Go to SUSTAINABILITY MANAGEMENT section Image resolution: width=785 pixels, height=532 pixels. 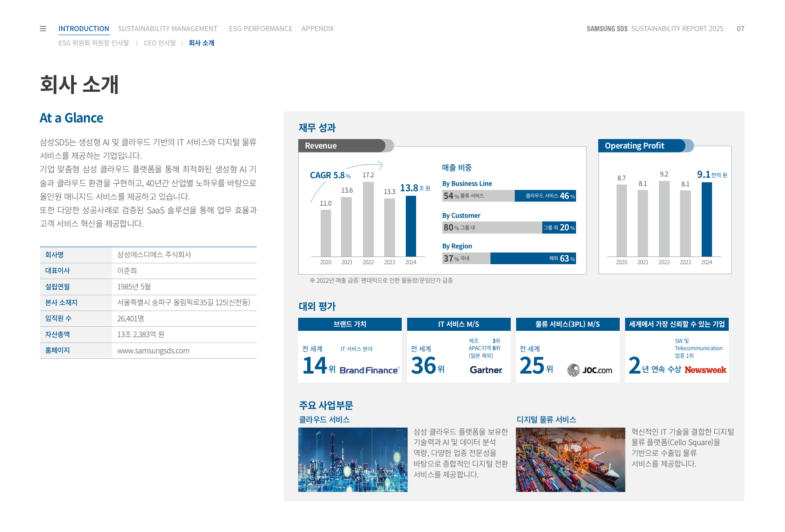click(168, 28)
